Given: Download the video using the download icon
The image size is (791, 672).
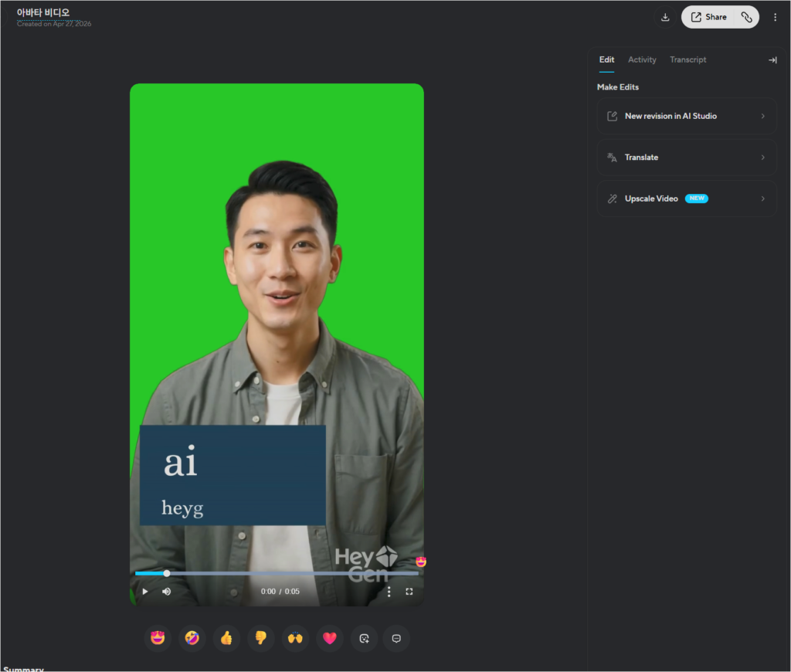Looking at the screenshot, I should (x=665, y=17).
